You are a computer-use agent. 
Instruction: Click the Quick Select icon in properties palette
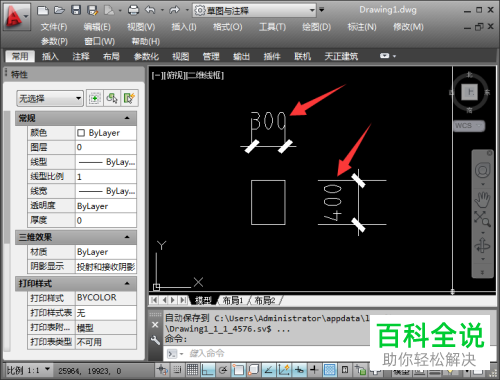[x=129, y=98]
